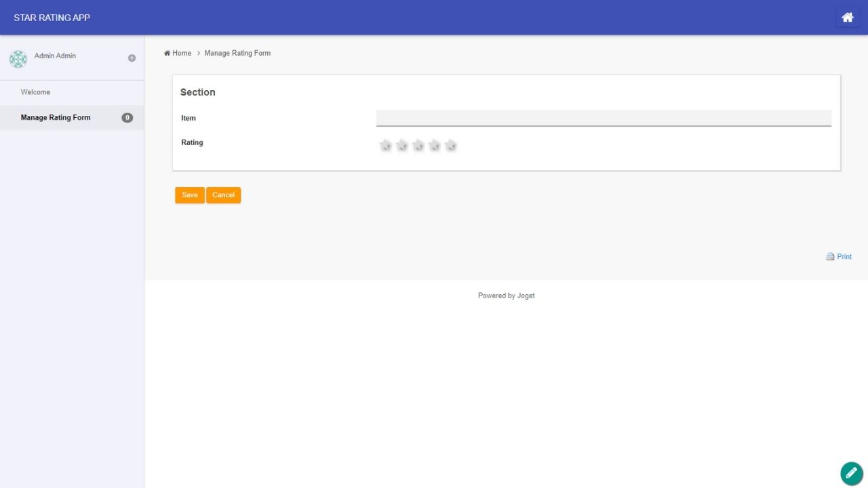Click the Print link
This screenshot has height=488, width=868.
pyautogui.click(x=844, y=257)
